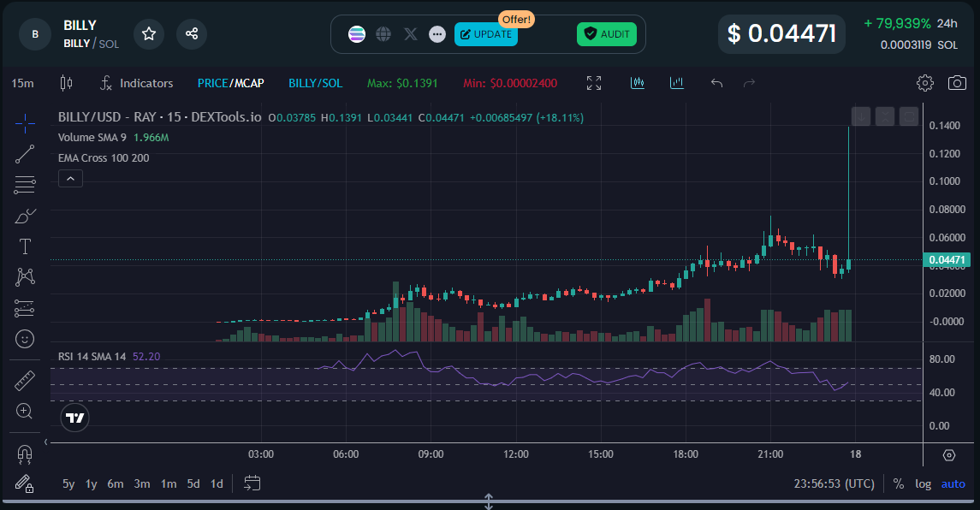The height and width of the screenshot is (510, 980).
Task: Add BILLY to favorites with star icon
Action: pos(149,33)
